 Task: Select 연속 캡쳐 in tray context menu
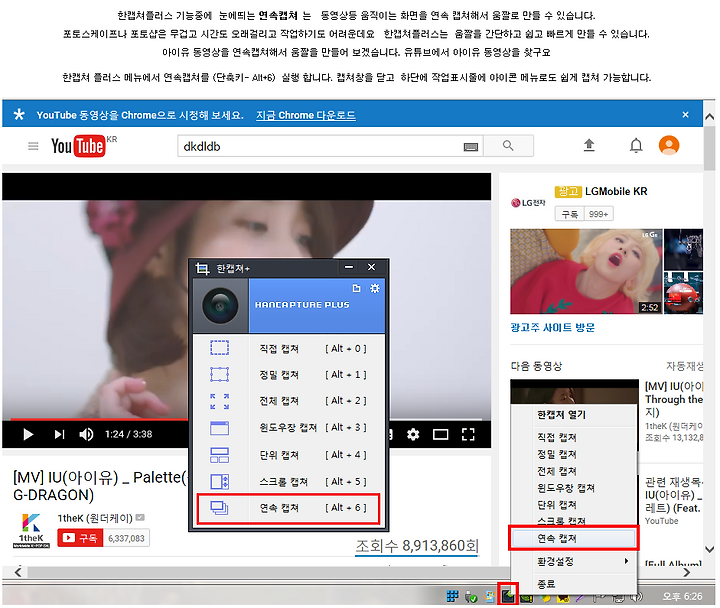(574, 538)
